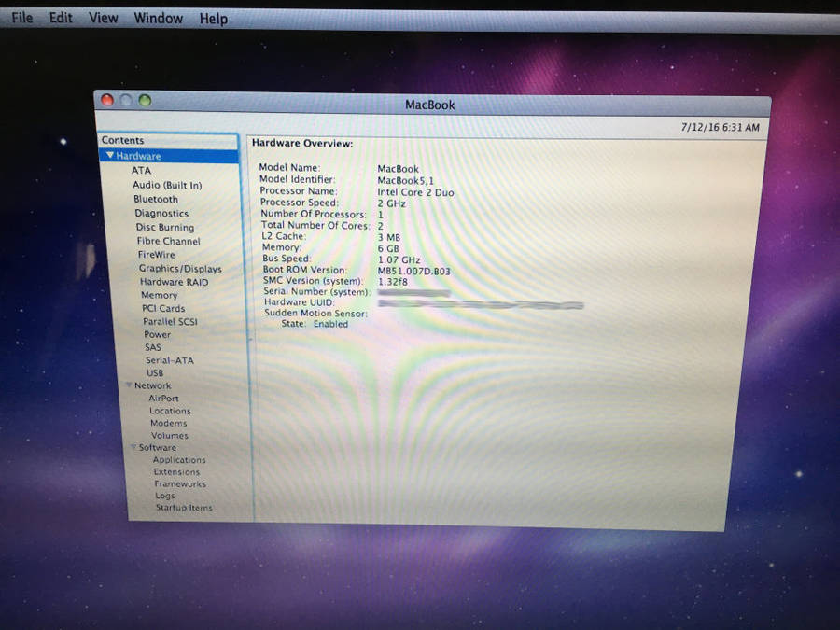
Task: Show Memory information in sidebar
Action: 159,295
